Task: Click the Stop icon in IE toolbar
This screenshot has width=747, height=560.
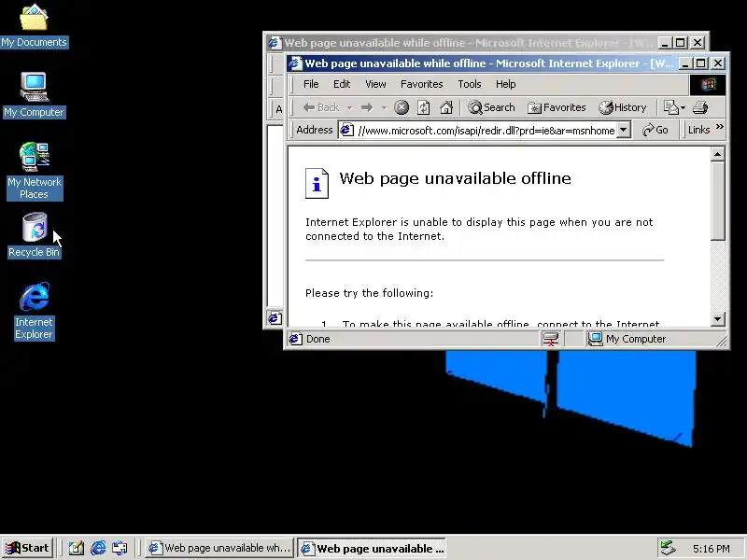Action: tap(402, 107)
